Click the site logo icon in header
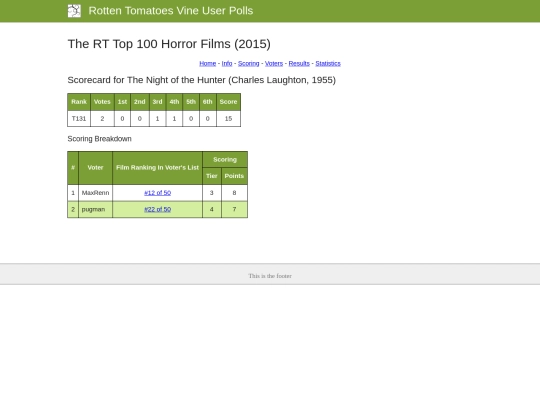Image resolution: width=540 pixels, height=405 pixels. (x=74, y=11)
